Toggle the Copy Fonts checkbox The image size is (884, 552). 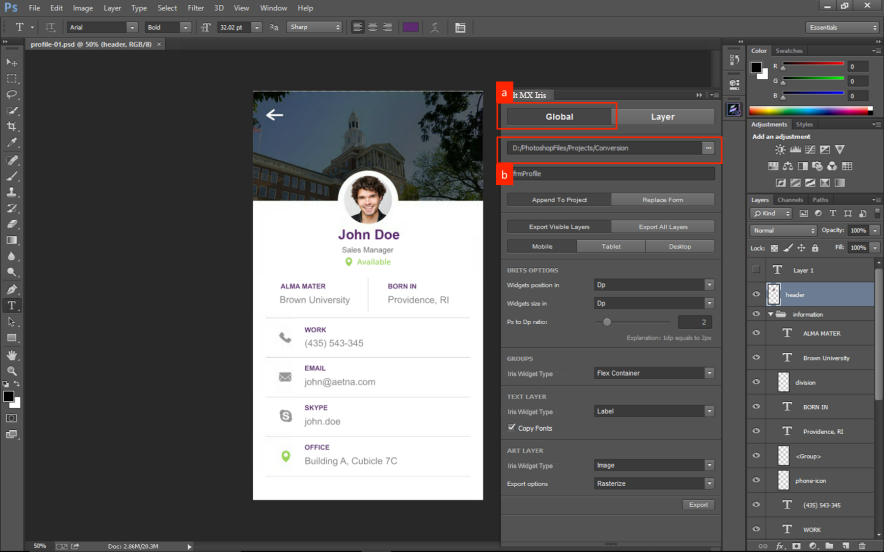coord(512,428)
